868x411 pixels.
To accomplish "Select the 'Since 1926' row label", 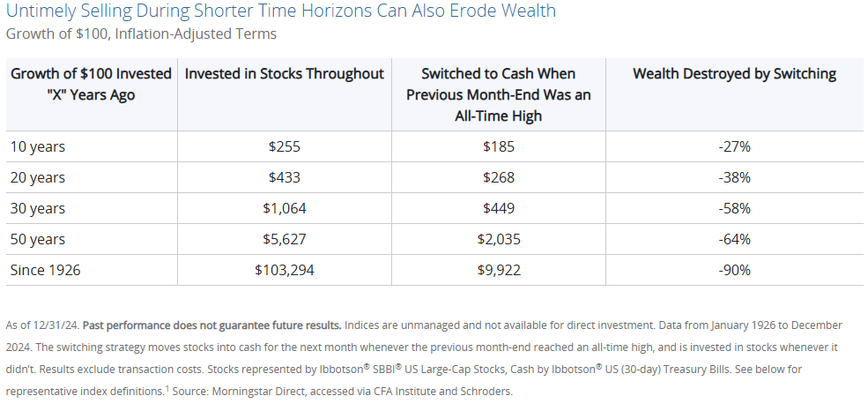I will click(46, 270).
